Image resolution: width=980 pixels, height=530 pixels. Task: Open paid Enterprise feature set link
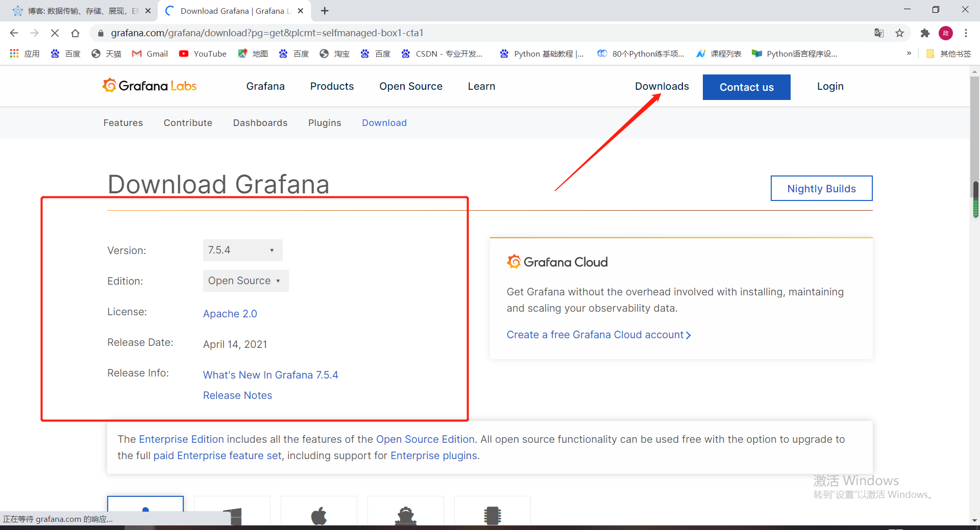click(x=217, y=456)
